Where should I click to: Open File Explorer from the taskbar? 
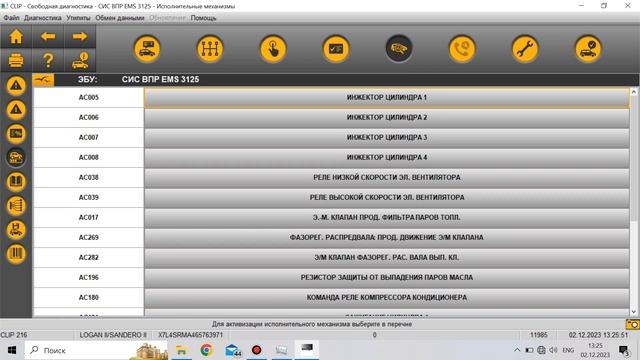(x=181, y=350)
